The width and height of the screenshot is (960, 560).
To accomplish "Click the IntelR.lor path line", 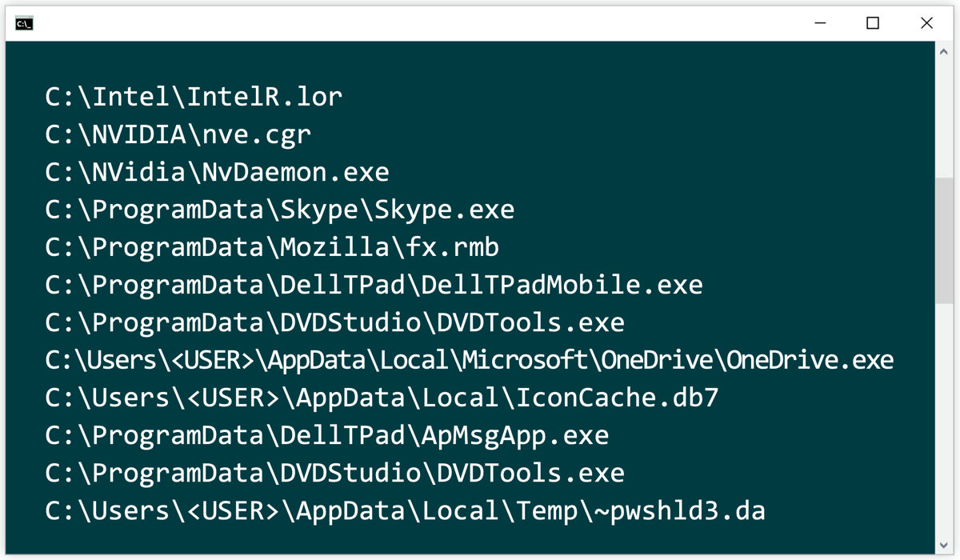I will point(194,97).
